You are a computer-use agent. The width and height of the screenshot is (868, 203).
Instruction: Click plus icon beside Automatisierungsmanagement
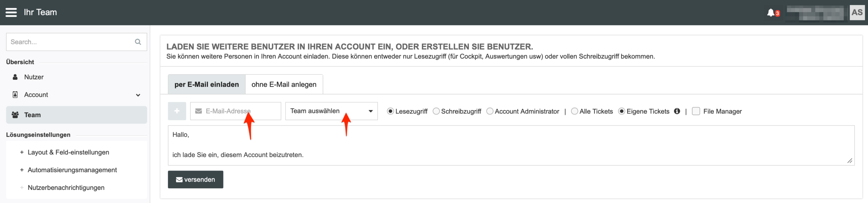[x=22, y=170]
